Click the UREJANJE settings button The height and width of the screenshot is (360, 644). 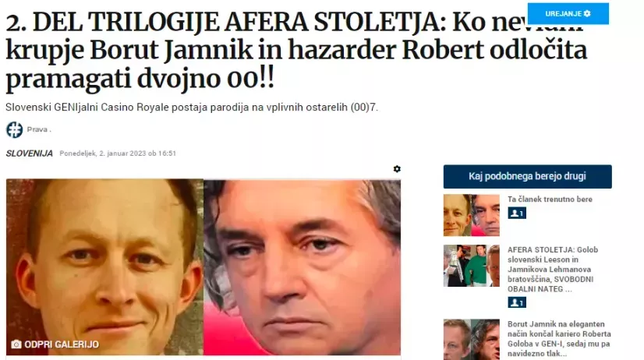click(568, 13)
